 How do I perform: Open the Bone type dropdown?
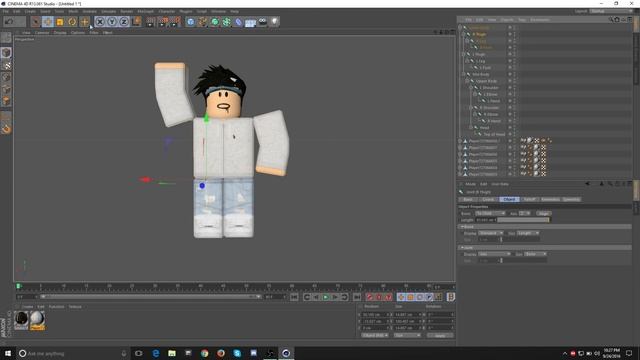[490, 213]
